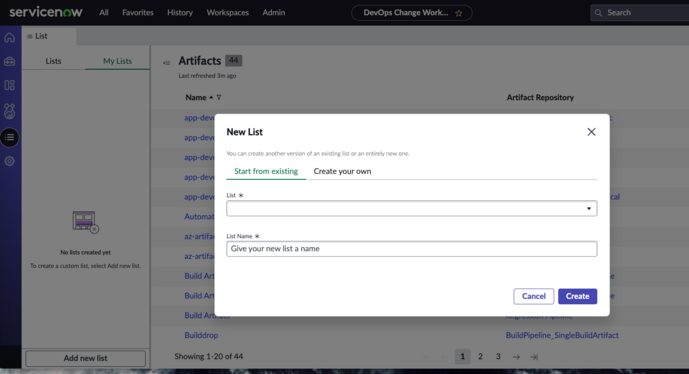Switch to the My Lists tab
Screen dimensions: 689x374
tap(117, 61)
